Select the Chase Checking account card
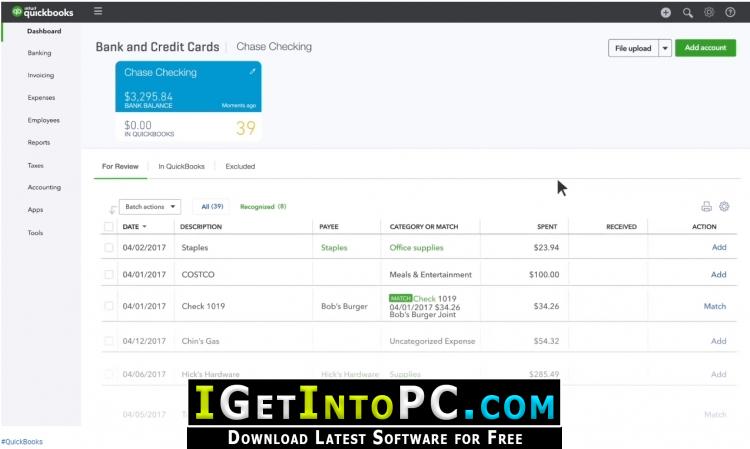 188,100
